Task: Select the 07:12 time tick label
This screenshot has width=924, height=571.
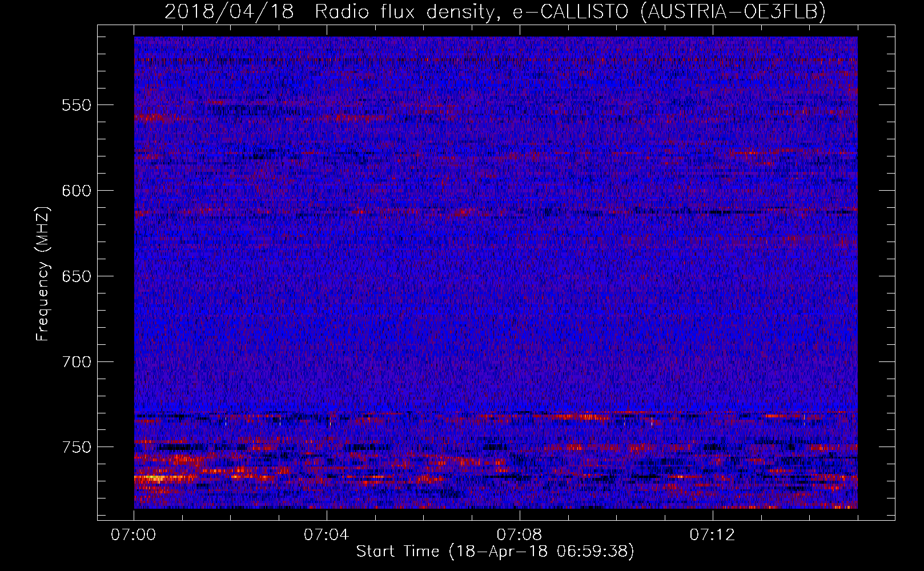Action: coord(713,535)
